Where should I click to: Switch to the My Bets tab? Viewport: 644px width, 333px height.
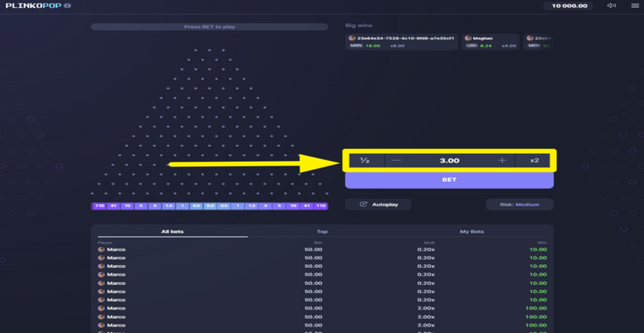(x=472, y=231)
